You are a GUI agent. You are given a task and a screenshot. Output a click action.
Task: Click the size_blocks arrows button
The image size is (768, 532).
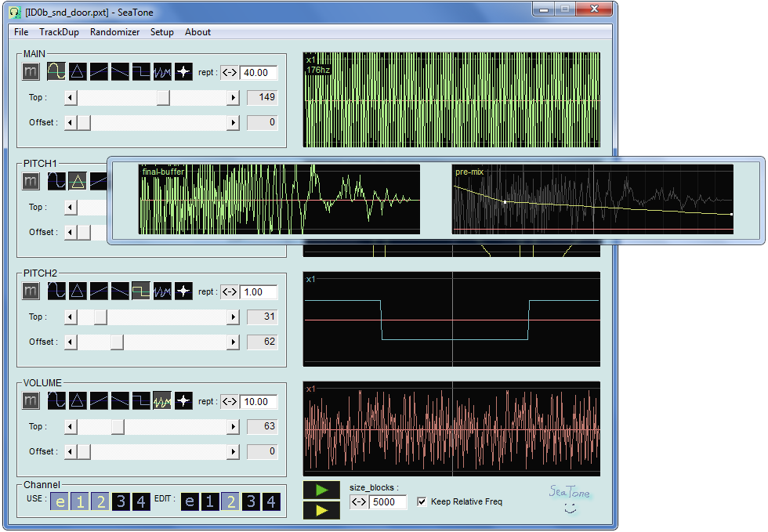(x=359, y=501)
